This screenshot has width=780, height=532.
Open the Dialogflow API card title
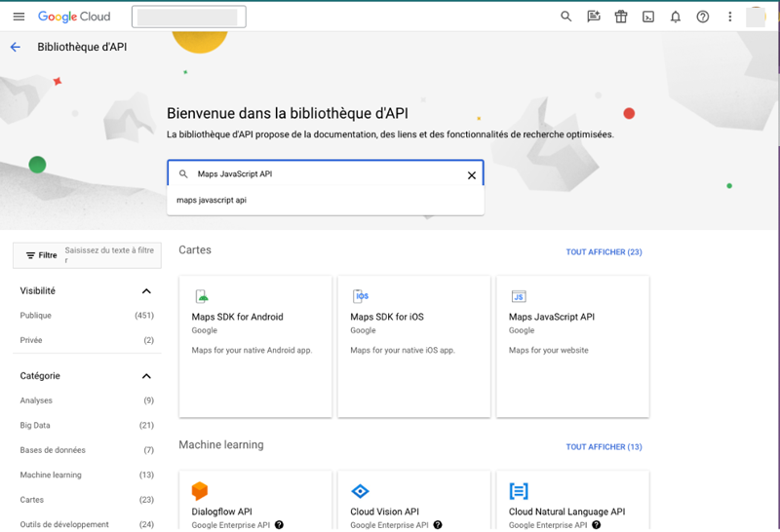point(222,512)
